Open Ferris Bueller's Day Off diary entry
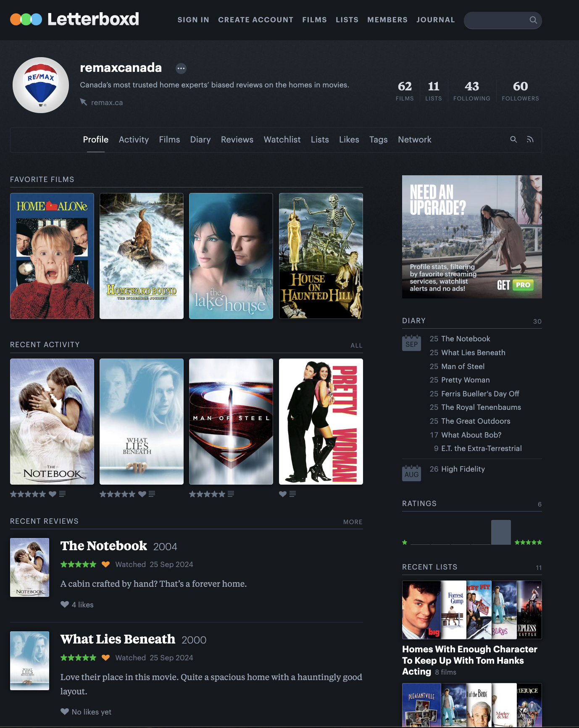 pyautogui.click(x=480, y=394)
